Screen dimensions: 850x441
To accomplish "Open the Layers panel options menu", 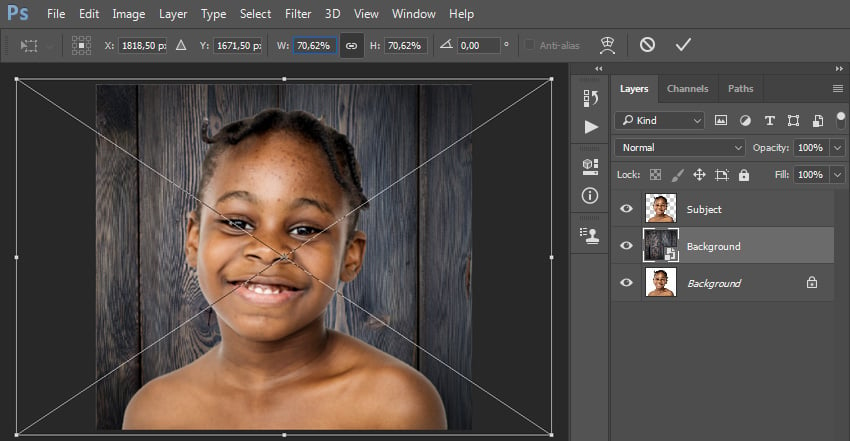I will click(x=838, y=88).
